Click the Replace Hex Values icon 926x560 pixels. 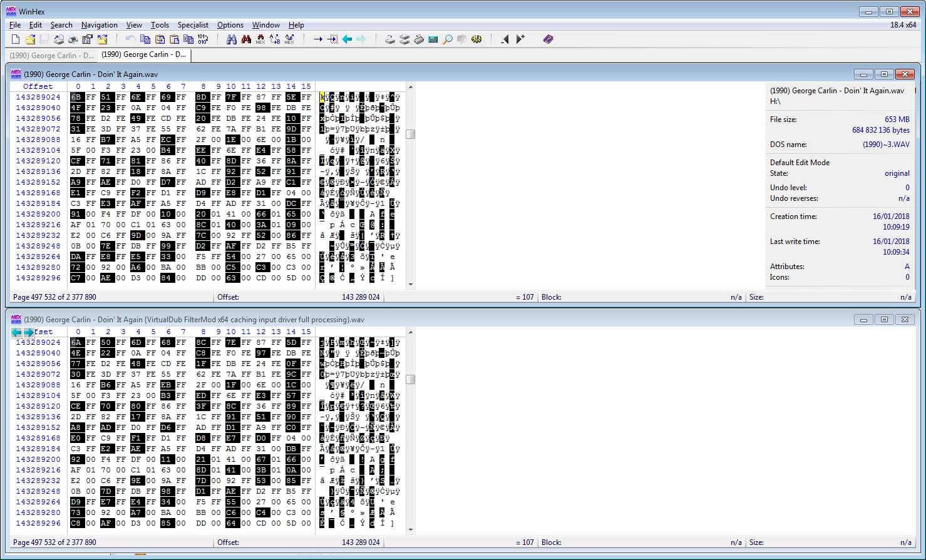pyautogui.click(x=289, y=39)
